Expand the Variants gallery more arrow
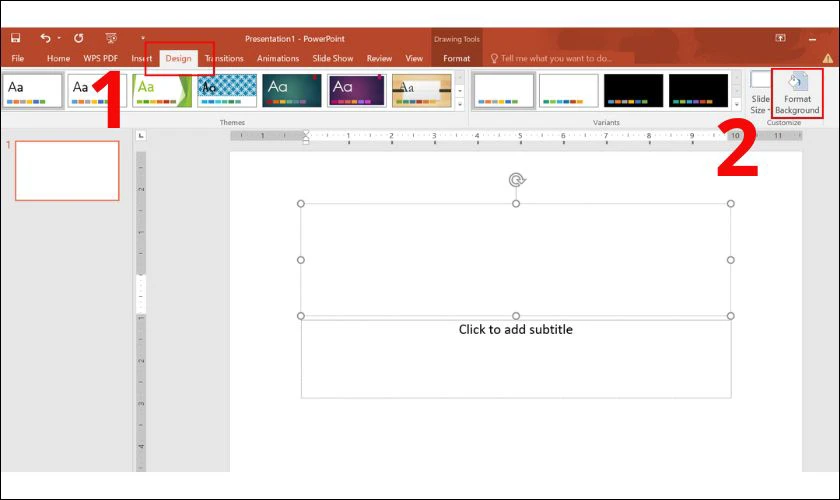Screen dimensions: 840x500 click(x=737, y=104)
